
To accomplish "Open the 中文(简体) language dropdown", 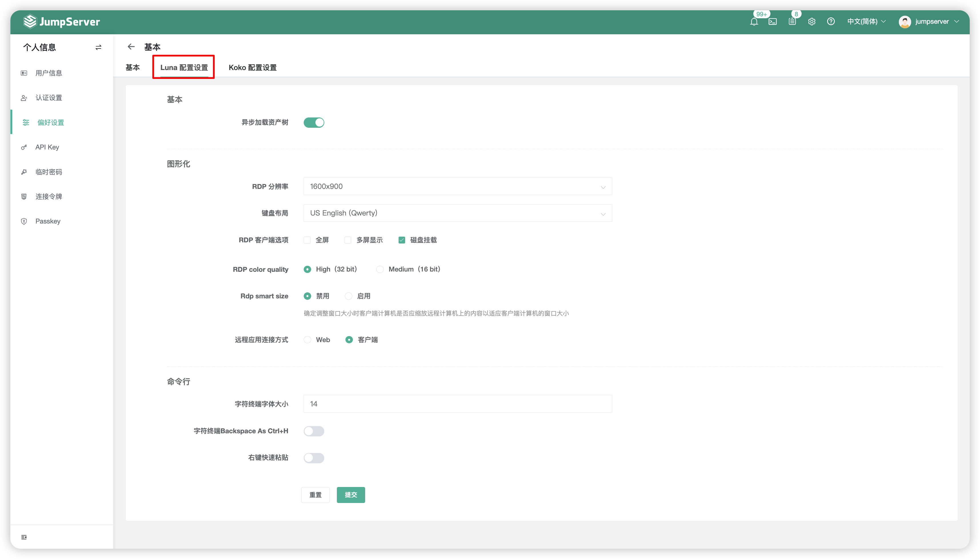I will click(866, 22).
